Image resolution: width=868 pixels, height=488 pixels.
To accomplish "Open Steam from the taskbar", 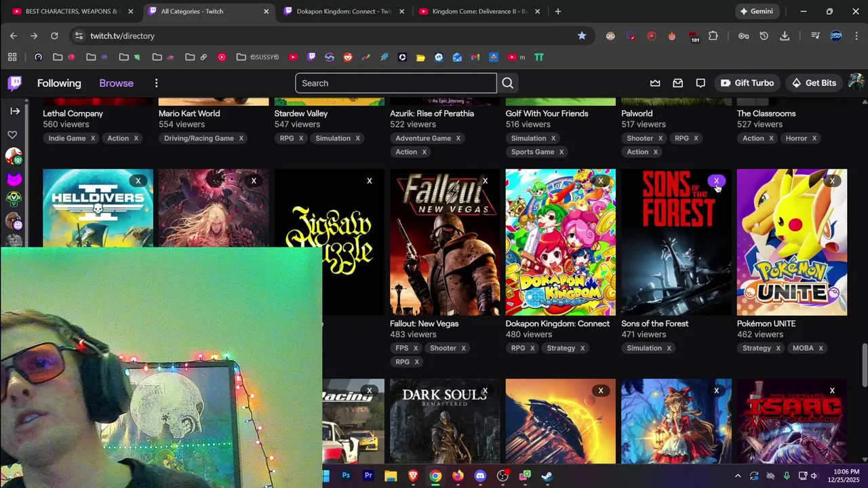I will pos(547,476).
